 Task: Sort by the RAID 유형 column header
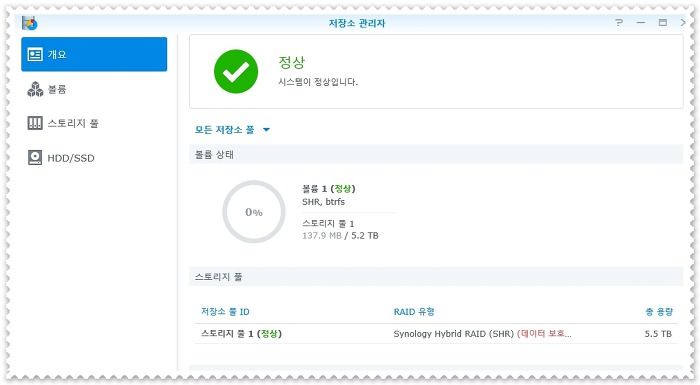tap(414, 312)
